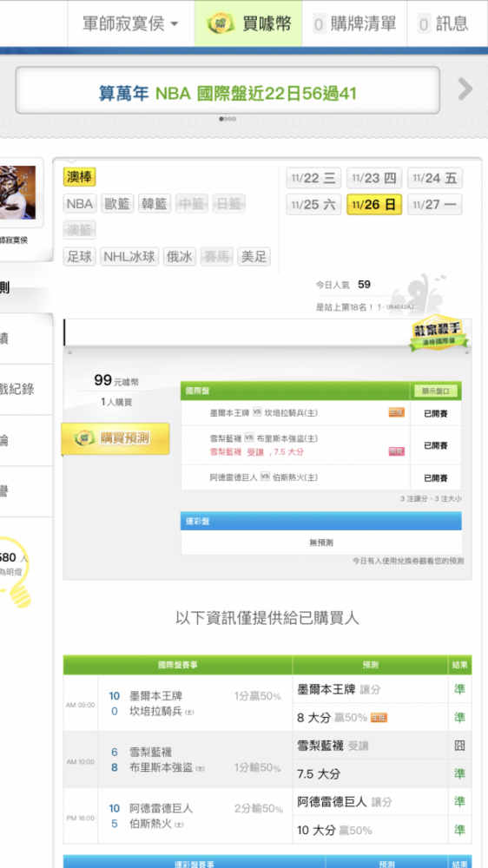Click 布里斯本強盜 in results table

point(161,768)
